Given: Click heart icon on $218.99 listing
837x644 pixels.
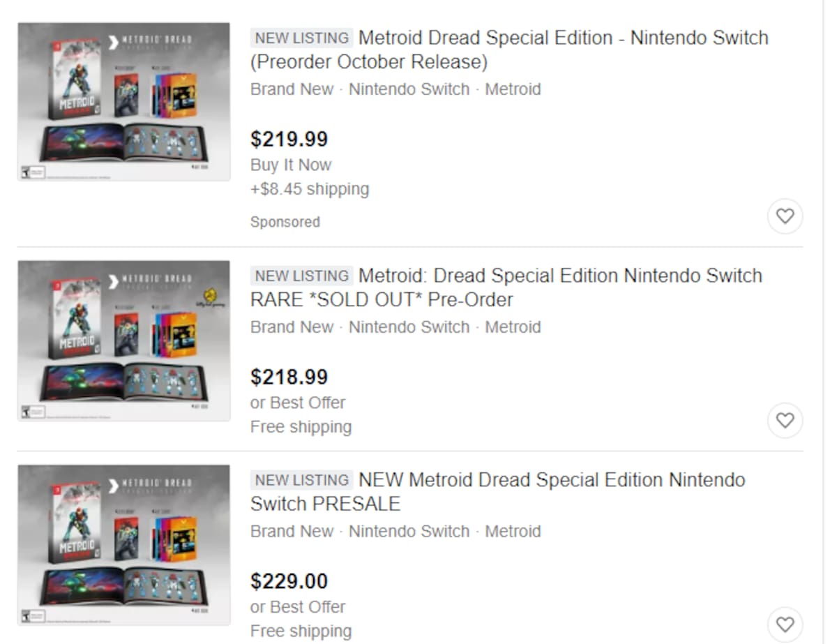Looking at the screenshot, I should 785,421.
